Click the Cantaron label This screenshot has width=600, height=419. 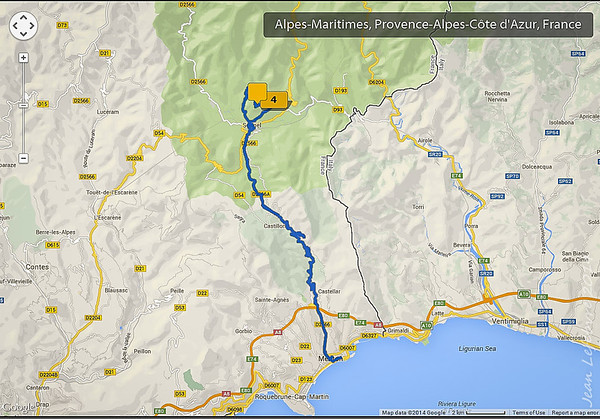(x=38, y=388)
